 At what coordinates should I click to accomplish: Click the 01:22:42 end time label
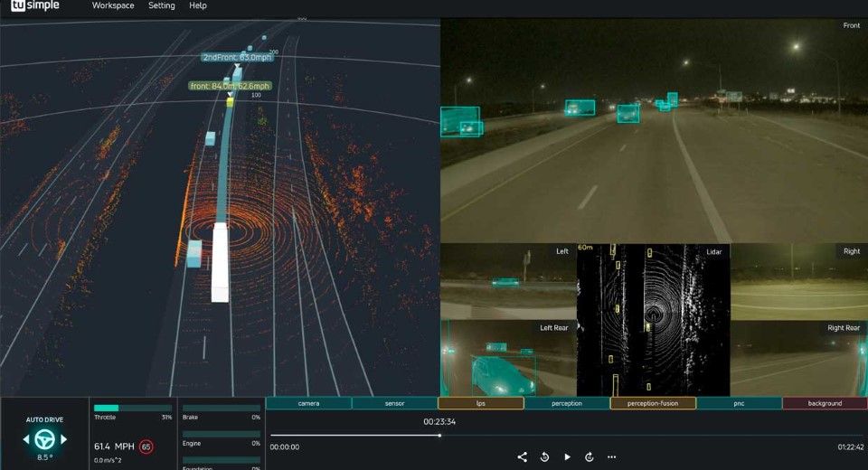tap(850, 446)
